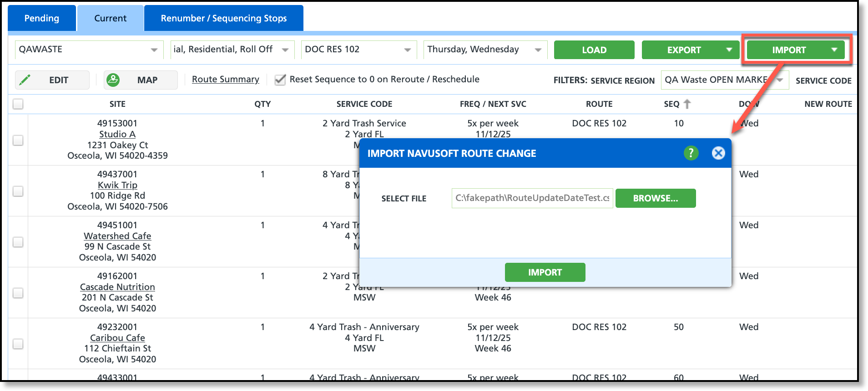
Task: Open the Studio A site link
Action: [x=117, y=134]
